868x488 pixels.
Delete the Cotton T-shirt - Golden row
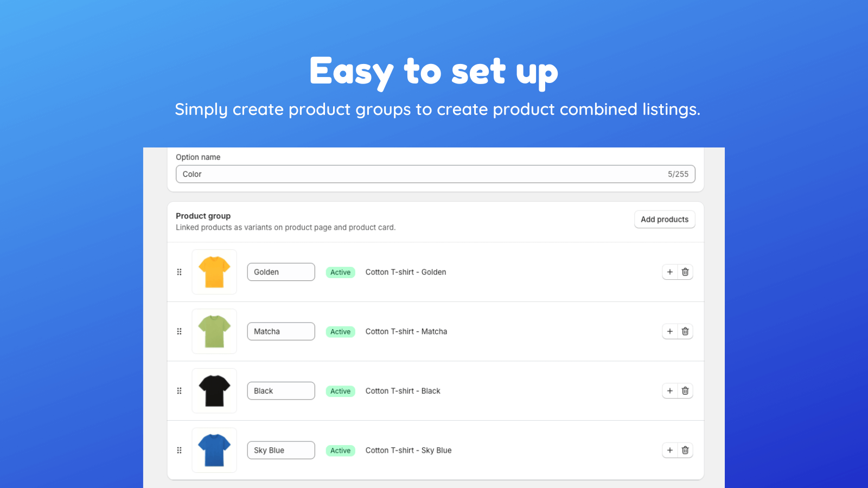[x=685, y=272]
